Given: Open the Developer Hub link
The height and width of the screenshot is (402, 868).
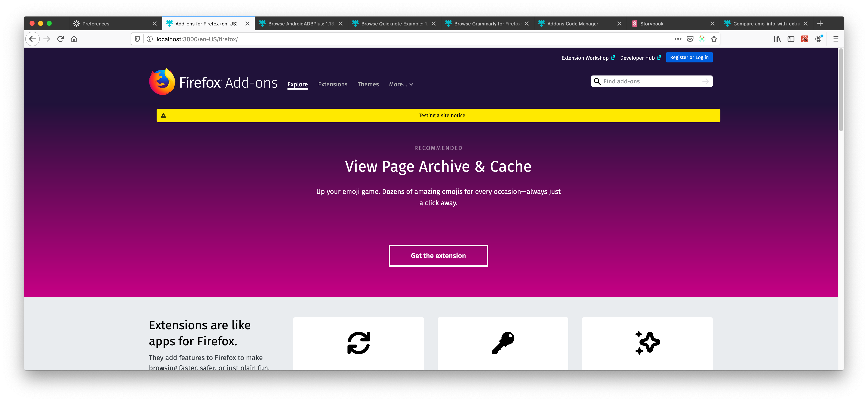Looking at the screenshot, I should [x=641, y=58].
